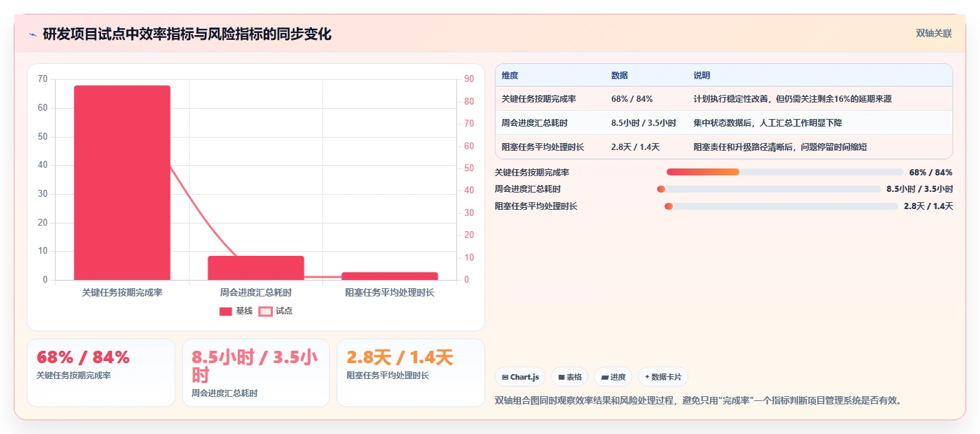Select the 表格 tag chip
This screenshot has height=434, width=980.
(x=570, y=377)
